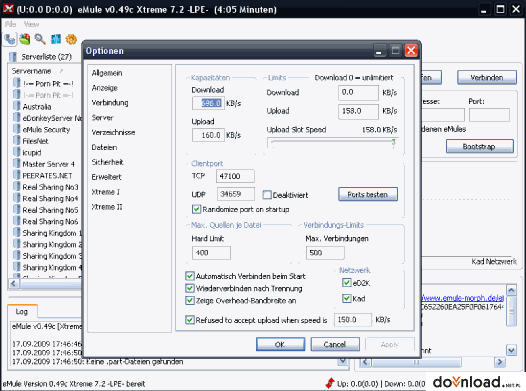
Task: Open the magnifying glass search icon
Action: [x=40, y=39]
